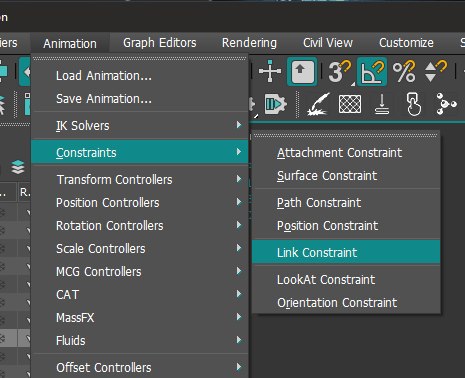Select Link Constraint

346,252
